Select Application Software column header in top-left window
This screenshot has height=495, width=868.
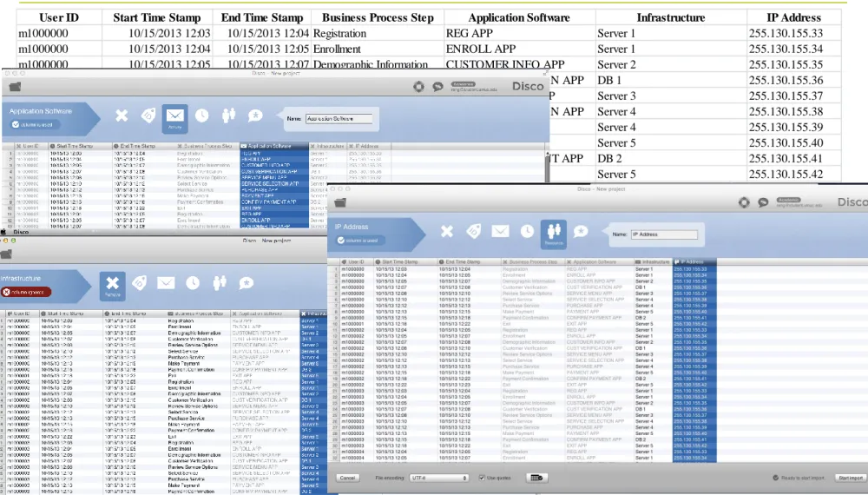[274, 146]
